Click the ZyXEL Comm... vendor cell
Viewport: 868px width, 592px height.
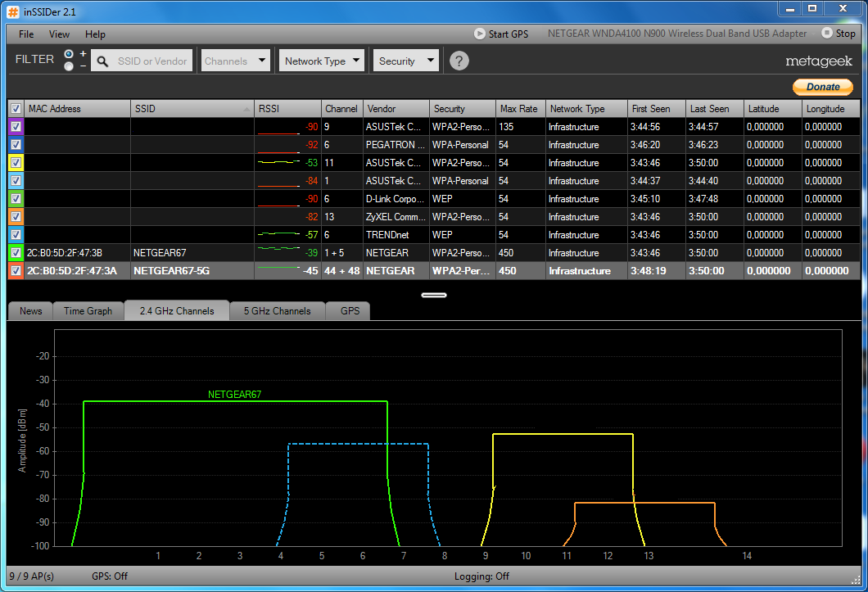point(396,216)
